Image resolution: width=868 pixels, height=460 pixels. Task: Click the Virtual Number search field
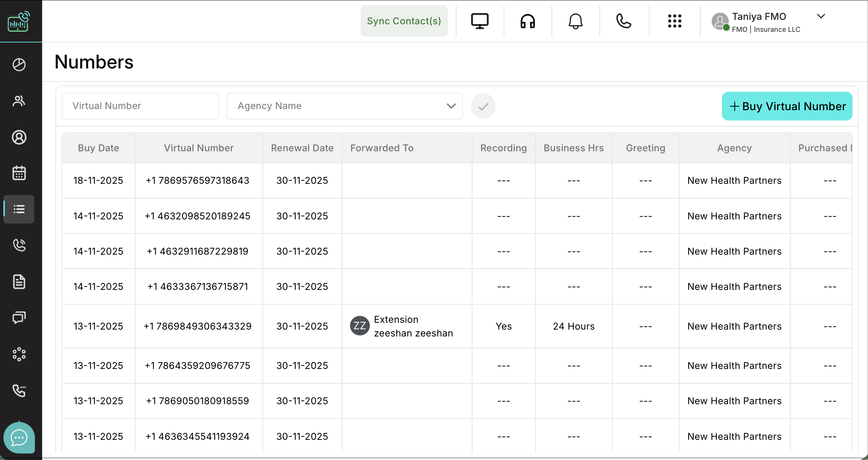point(140,106)
